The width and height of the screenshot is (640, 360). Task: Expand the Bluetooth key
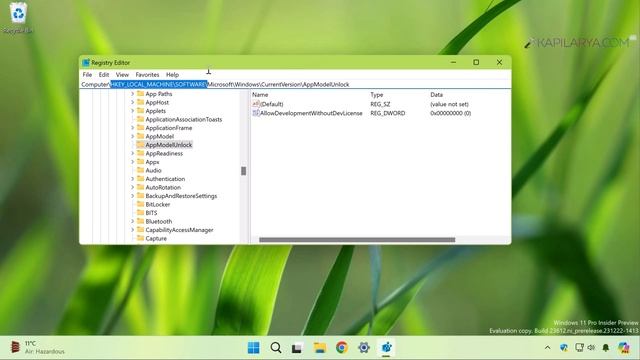[133, 221]
